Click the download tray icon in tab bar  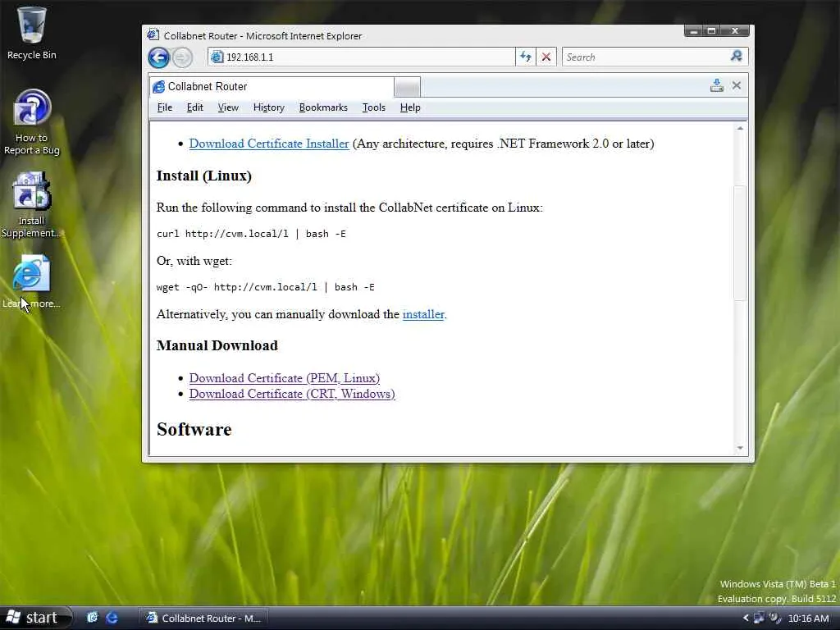(x=716, y=85)
